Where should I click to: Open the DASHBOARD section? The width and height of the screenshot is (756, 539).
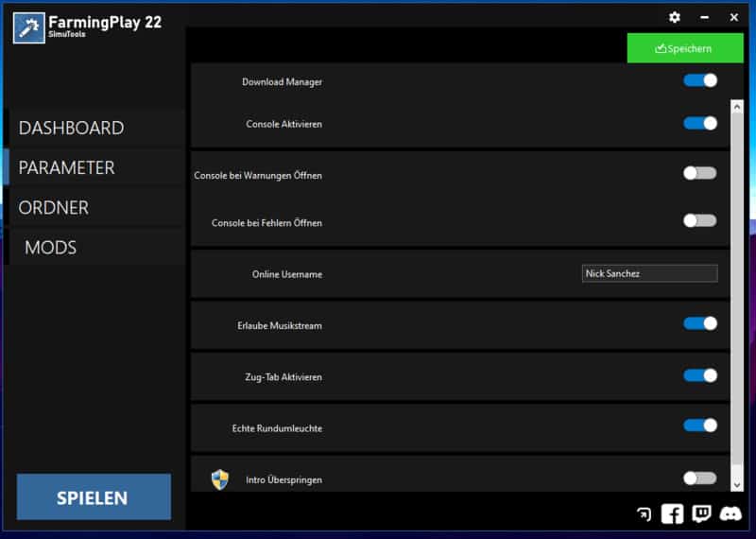pyautogui.click(x=72, y=128)
